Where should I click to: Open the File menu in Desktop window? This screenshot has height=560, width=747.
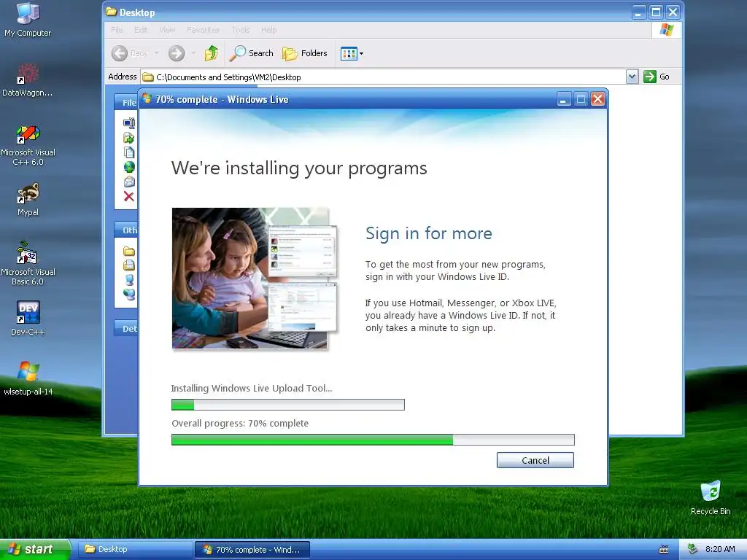[117, 30]
